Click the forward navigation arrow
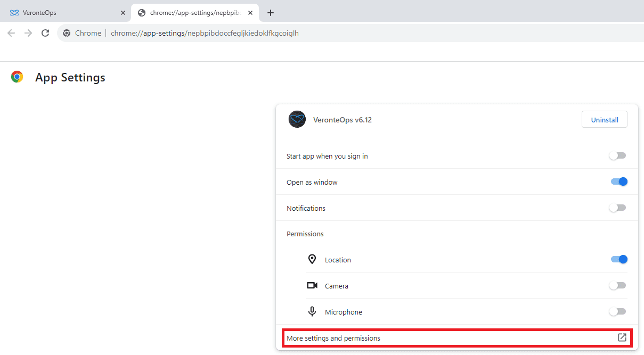 point(28,33)
